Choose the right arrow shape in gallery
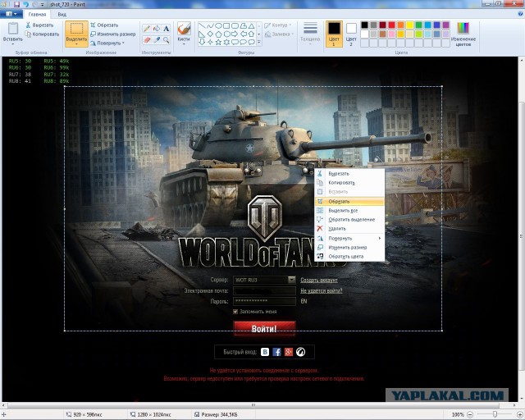 [235, 34]
